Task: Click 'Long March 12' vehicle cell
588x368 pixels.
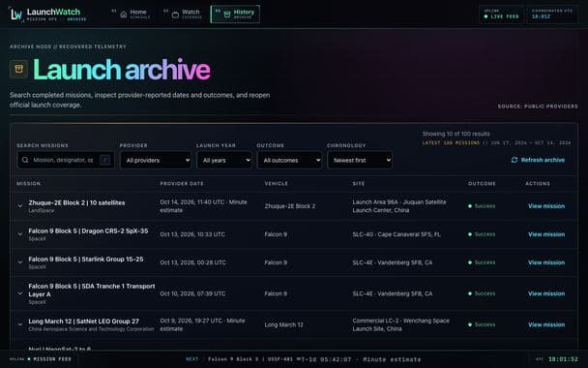Action: [x=283, y=324]
